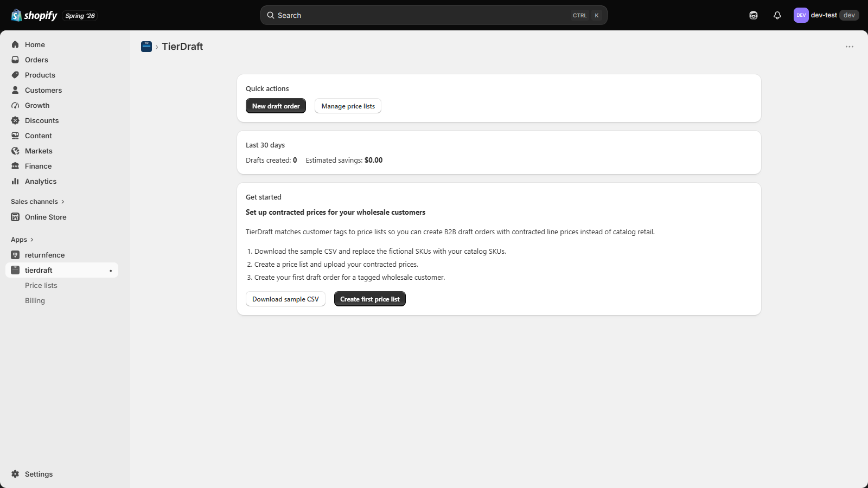Click the TierDraft page title
Screen dimensions: 868x488
pyautogui.click(x=182, y=47)
